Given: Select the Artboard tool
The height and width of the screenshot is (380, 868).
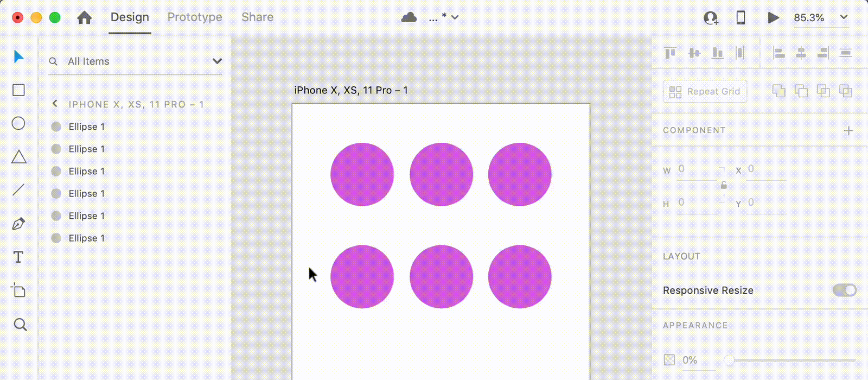Looking at the screenshot, I should (x=18, y=291).
